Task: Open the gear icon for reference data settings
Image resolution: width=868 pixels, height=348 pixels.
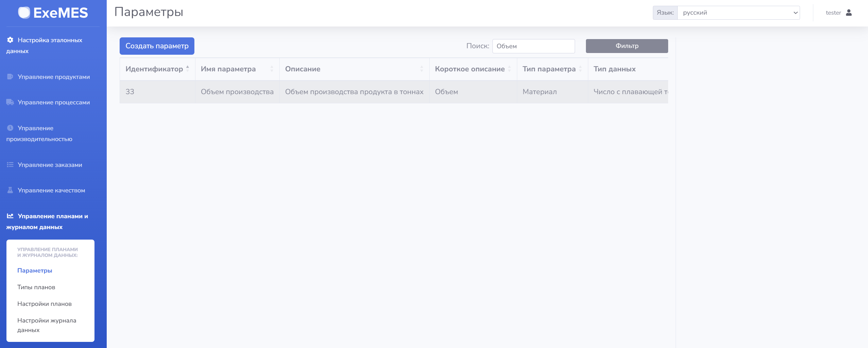Action: [10, 40]
